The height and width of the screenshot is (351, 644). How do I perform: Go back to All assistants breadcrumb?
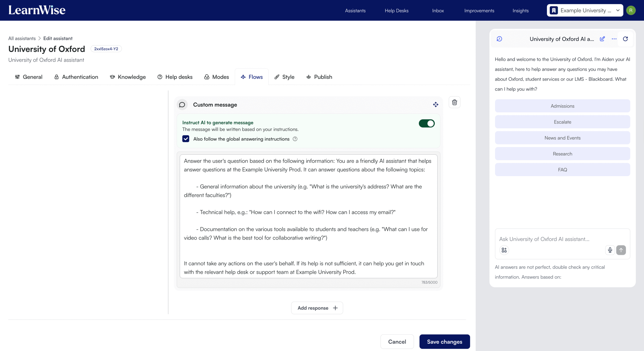tap(22, 38)
